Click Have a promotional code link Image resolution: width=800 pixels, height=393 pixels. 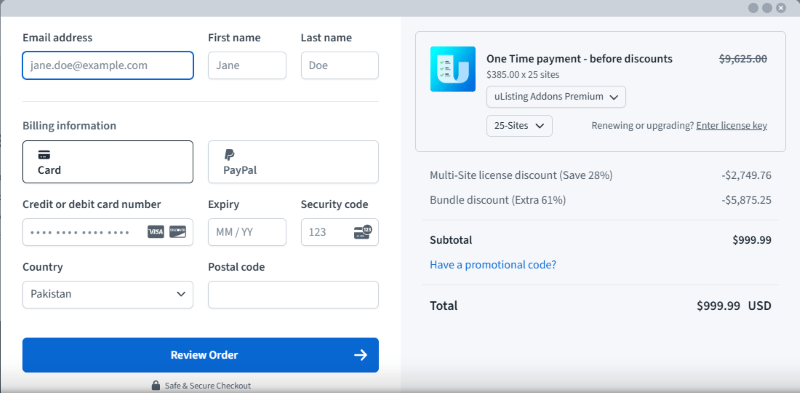[x=493, y=265]
